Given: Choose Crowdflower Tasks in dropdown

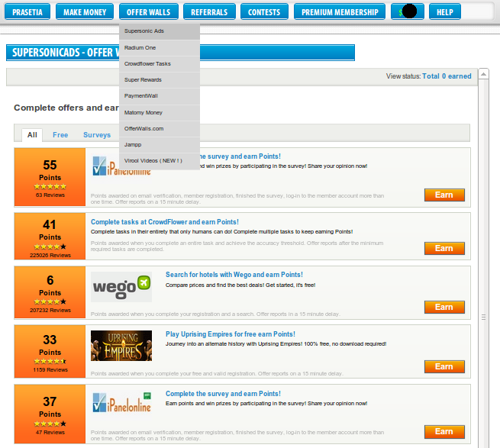Looking at the screenshot, I should (x=160, y=64).
